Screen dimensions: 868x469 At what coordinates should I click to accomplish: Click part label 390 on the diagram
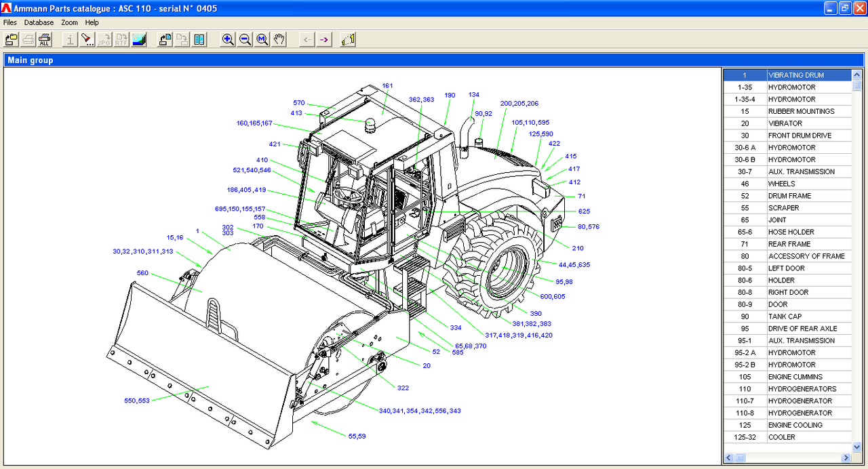(536, 314)
